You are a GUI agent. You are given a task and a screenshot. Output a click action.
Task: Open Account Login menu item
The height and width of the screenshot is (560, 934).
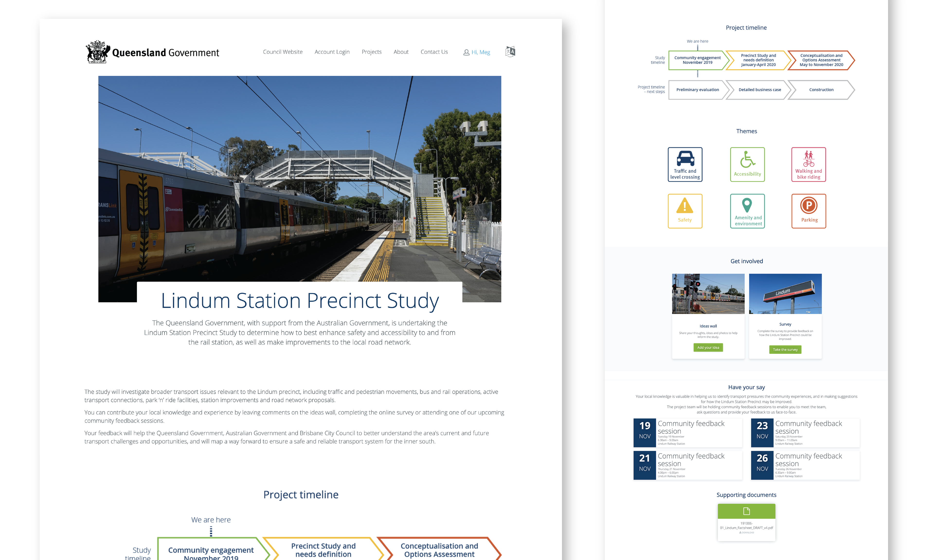332,52
